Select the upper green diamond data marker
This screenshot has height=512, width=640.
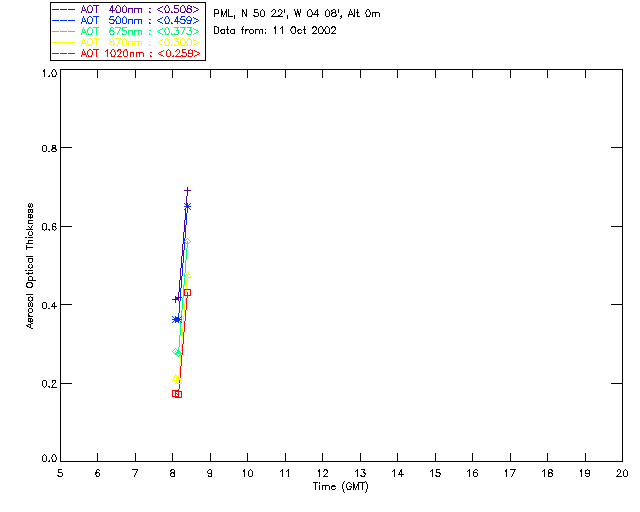point(187,242)
